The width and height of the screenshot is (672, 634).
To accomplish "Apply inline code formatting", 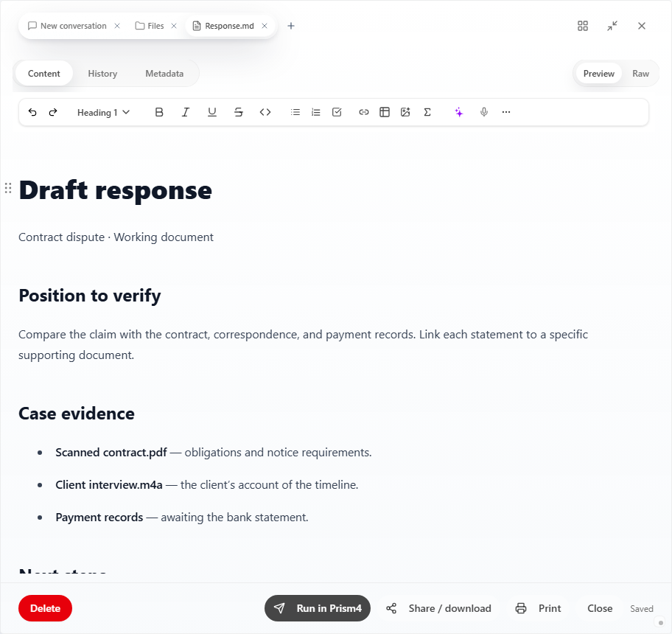I will 265,112.
